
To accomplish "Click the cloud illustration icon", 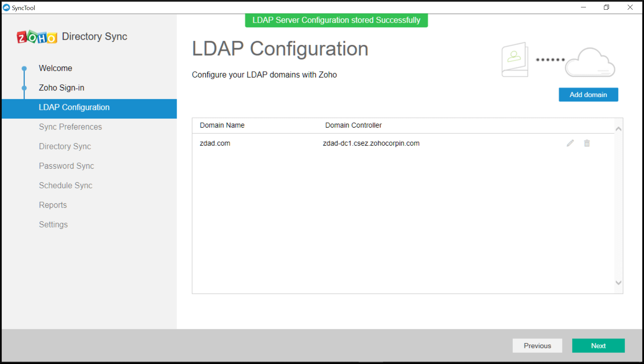I will click(x=590, y=63).
